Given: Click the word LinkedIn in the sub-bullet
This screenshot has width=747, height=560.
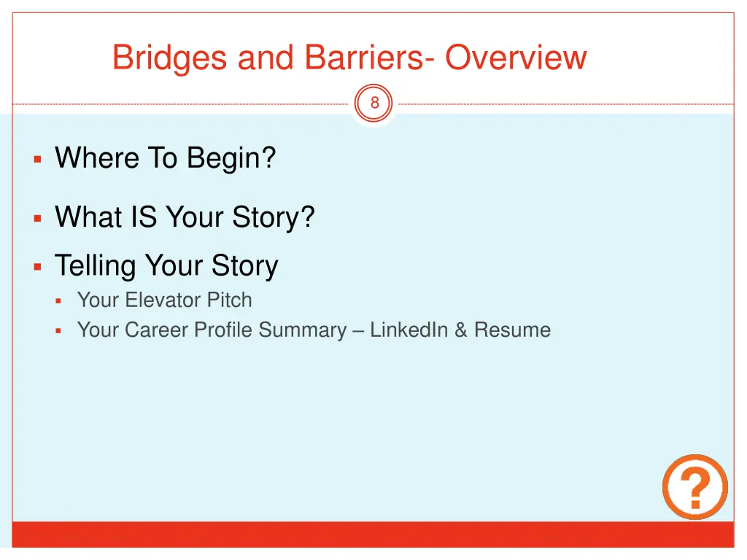Looking at the screenshot, I should pos(409,330).
